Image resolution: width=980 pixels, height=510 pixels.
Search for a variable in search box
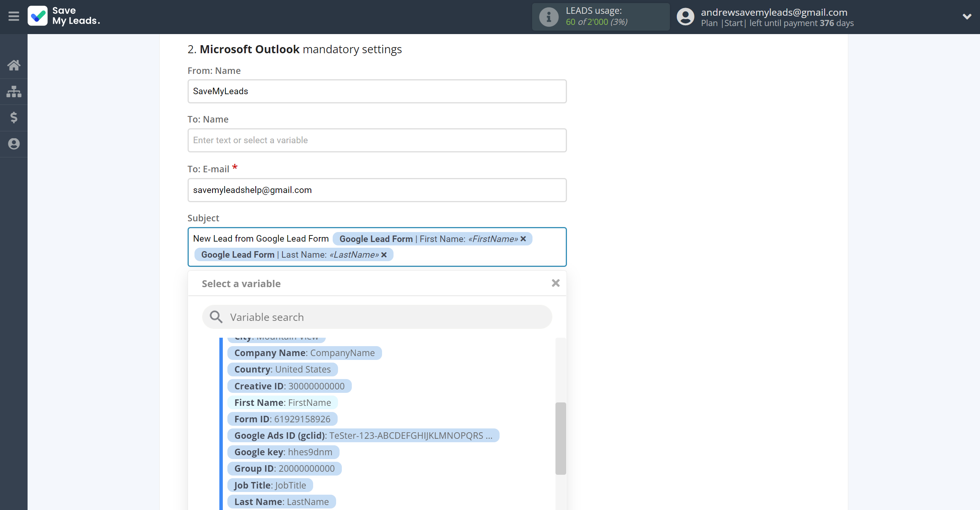coord(377,316)
